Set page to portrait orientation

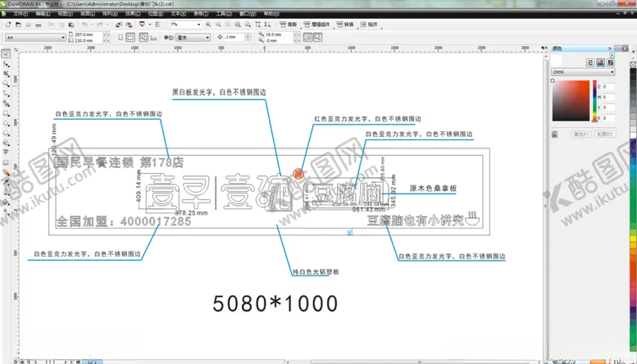coord(121,38)
